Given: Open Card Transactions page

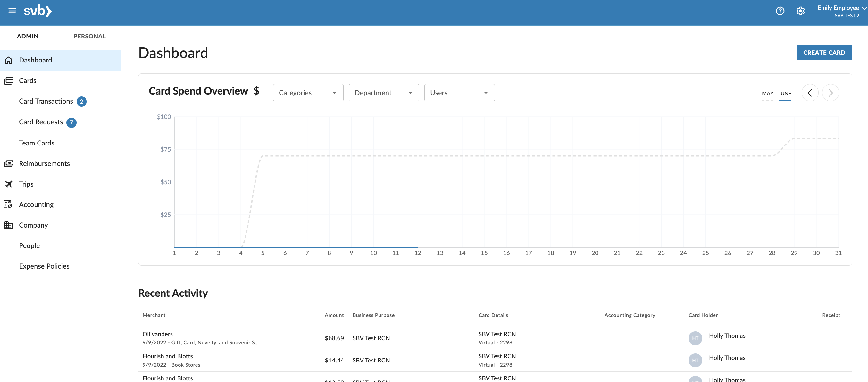Looking at the screenshot, I should click(46, 101).
